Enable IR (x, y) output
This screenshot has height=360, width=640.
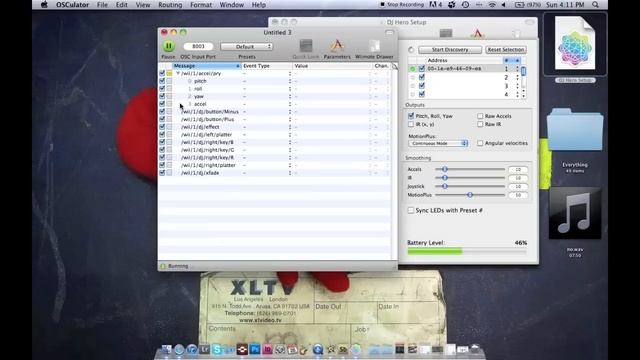411,124
